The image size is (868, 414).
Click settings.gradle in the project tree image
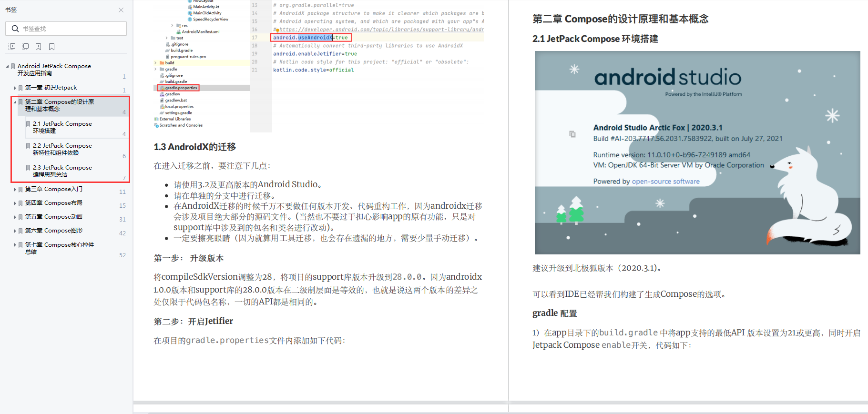(x=178, y=113)
